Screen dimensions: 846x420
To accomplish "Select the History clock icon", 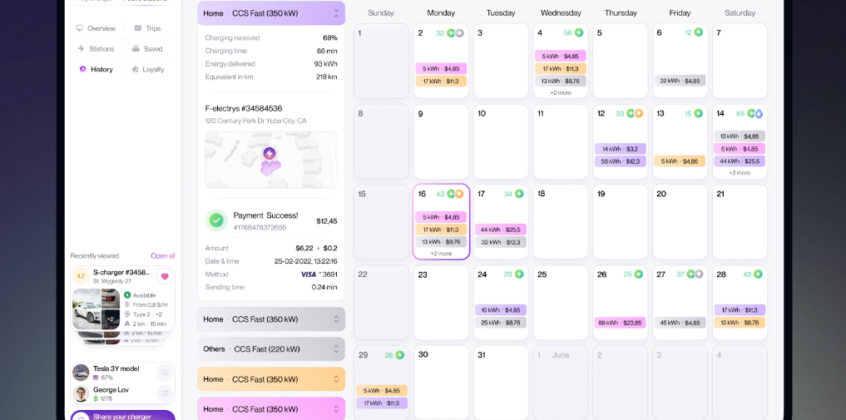I will coord(81,69).
